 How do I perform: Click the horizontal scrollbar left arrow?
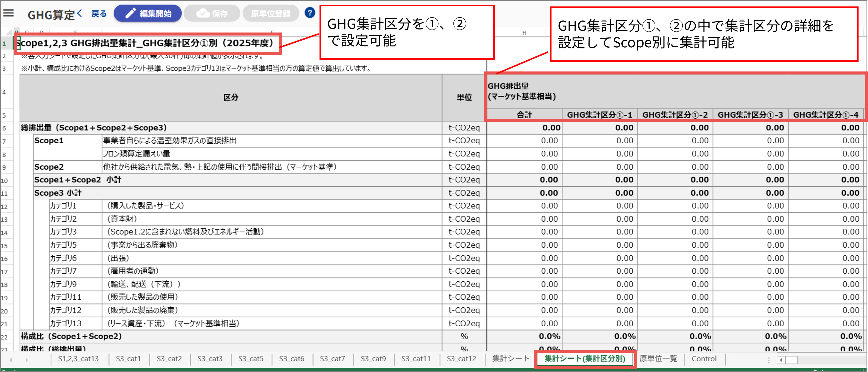pos(780,360)
